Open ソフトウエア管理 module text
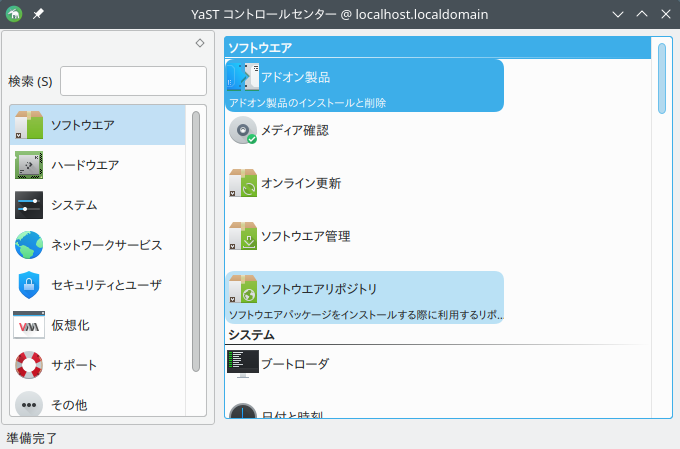Screen dimensions: 680x449 tap(306, 236)
